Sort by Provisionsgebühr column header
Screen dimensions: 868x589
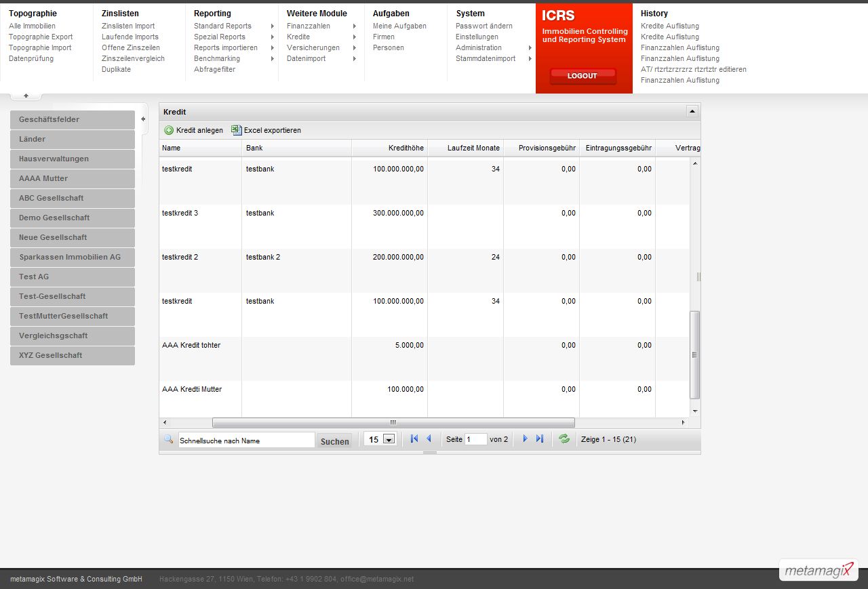[542, 148]
